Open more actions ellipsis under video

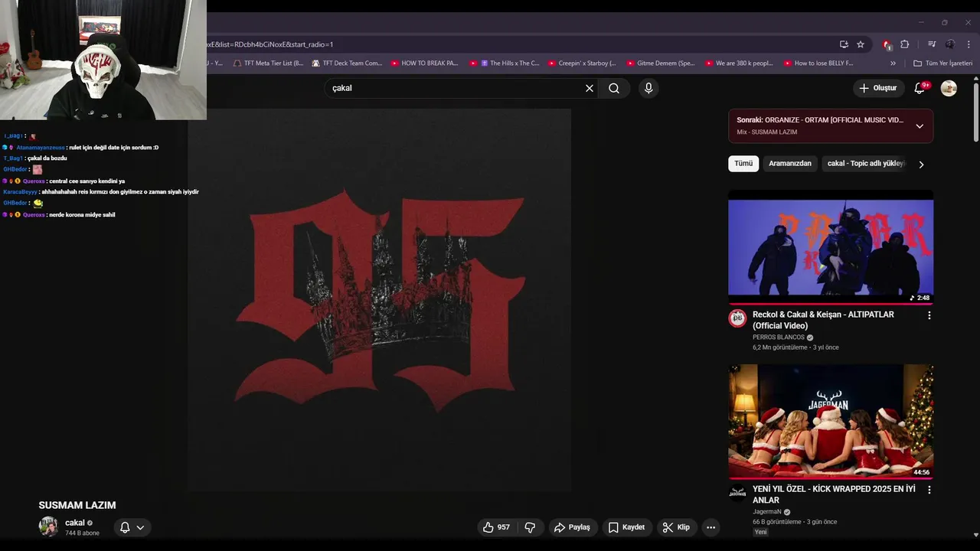tap(711, 527)
